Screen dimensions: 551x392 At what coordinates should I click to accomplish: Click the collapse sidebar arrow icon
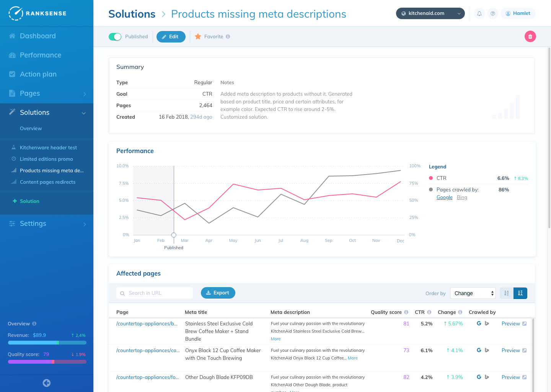[x=47, y=383]
